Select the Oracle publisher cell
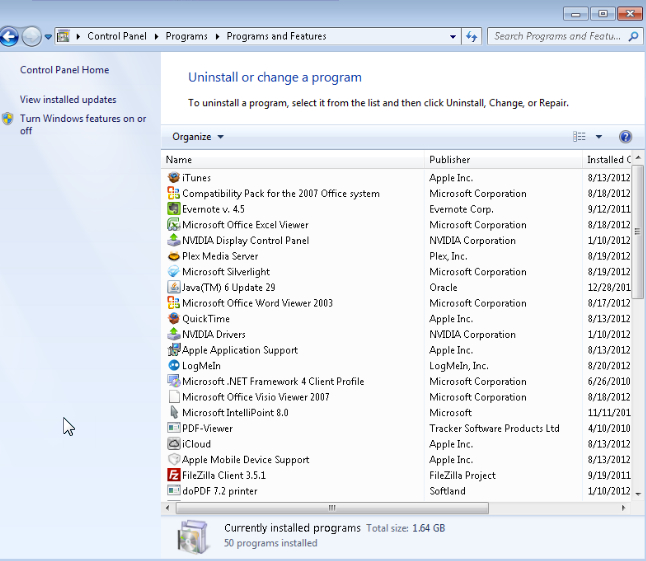 (x=443, y=288)
